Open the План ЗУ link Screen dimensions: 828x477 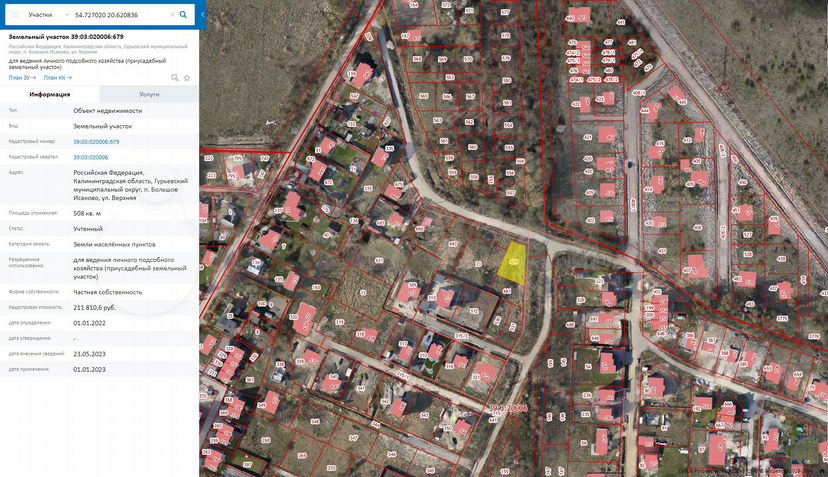22,78
